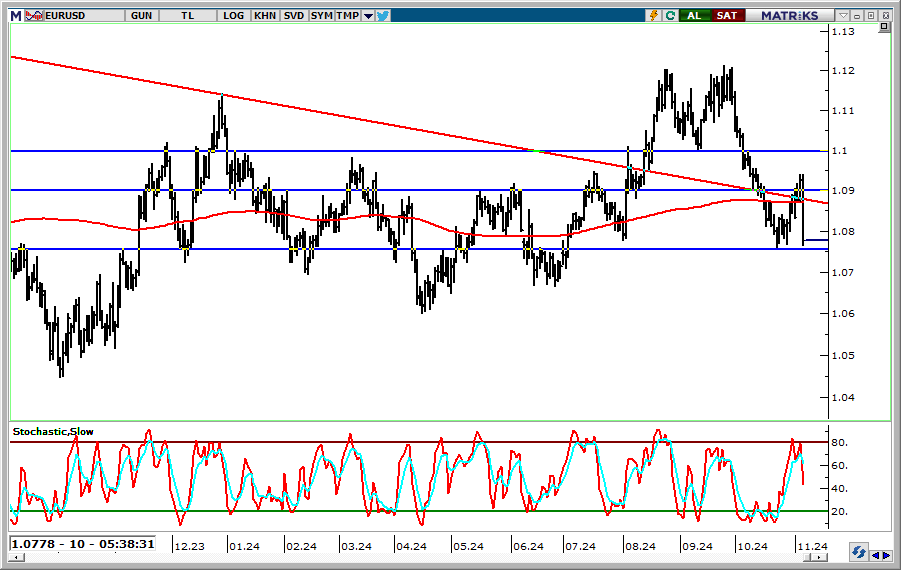Expand the dropdown arrow next to TMP
This screenshot has width=901, height=570.
click(x=368, y=16)
